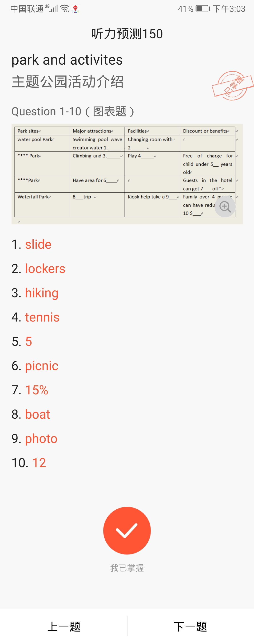
Task: Select answer 7 15%
Action: pos(30,390)
